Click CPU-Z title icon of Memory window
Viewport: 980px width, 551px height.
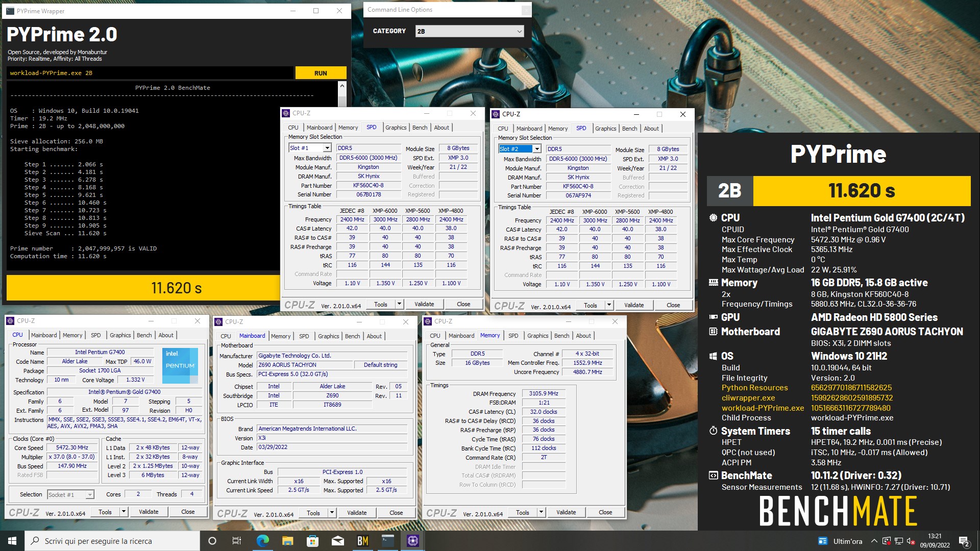pos(428,321)
